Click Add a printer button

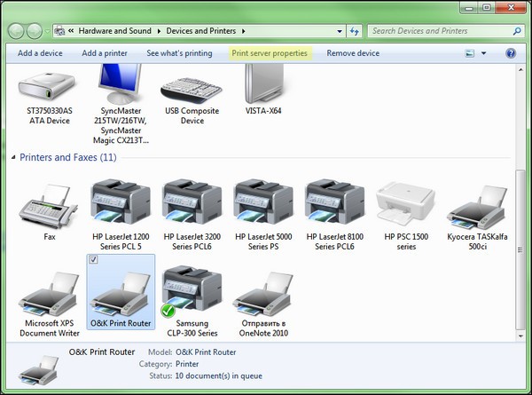[105, 53]
